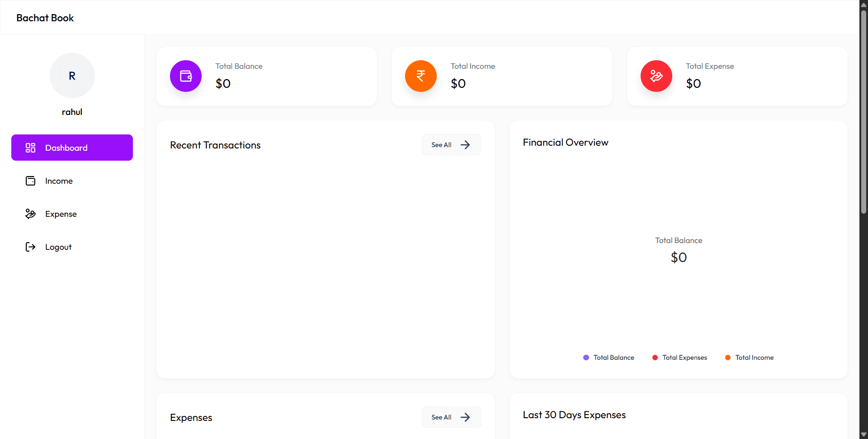Click the Total Balance legend label
Image resolution: width=868 pixels, height=439 pixels.
(613, 358)
